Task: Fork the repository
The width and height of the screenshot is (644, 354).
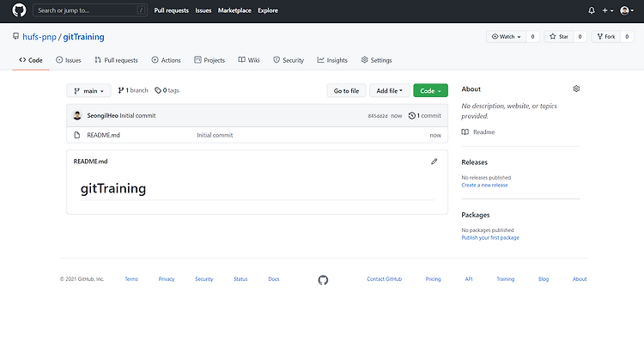Action: (606, 37)
